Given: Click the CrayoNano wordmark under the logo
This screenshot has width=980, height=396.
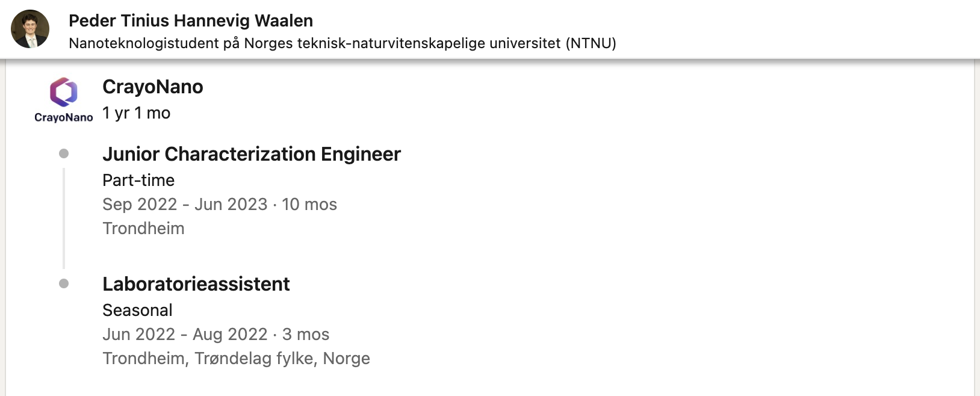Looking at the screenshot, I should pos(64,117).
